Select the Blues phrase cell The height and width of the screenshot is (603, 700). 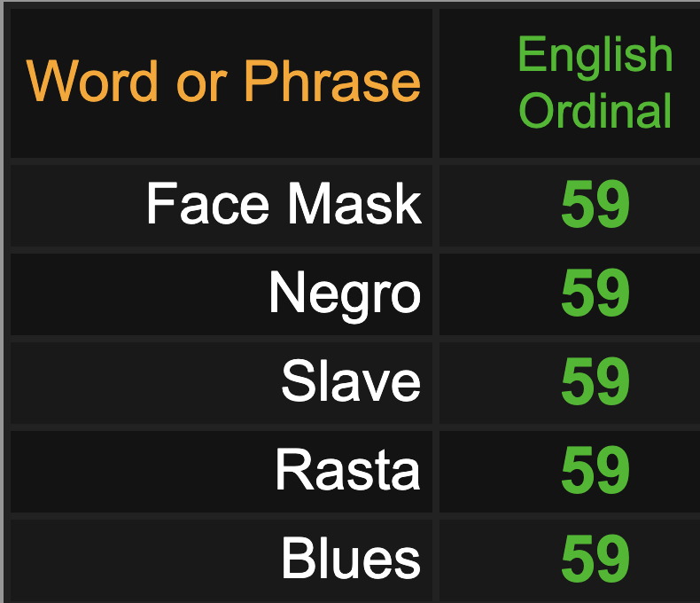click(x=222, y=561)
